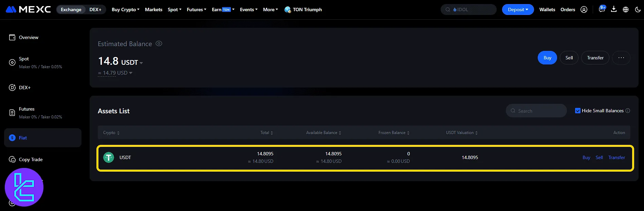The image size is (644, 211).
Task: Click the Fiat dollar sidebar icon
Action: click(x=12, y=138)
